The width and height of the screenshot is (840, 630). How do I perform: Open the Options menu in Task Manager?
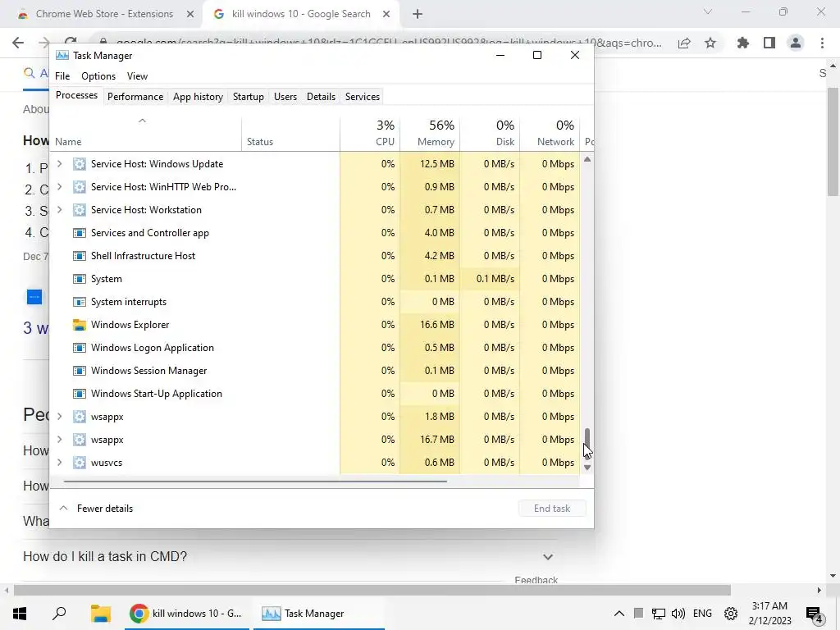(x=98, y=76)
